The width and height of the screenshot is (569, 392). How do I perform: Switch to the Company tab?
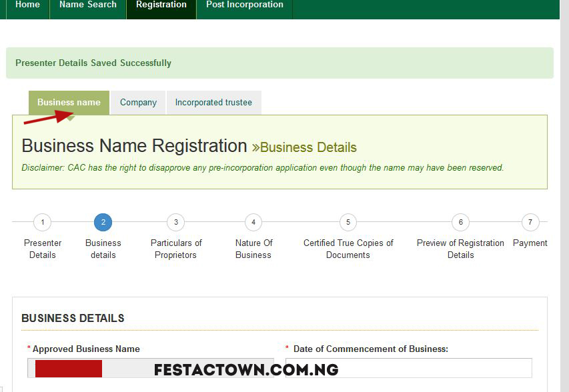point(138,103)
